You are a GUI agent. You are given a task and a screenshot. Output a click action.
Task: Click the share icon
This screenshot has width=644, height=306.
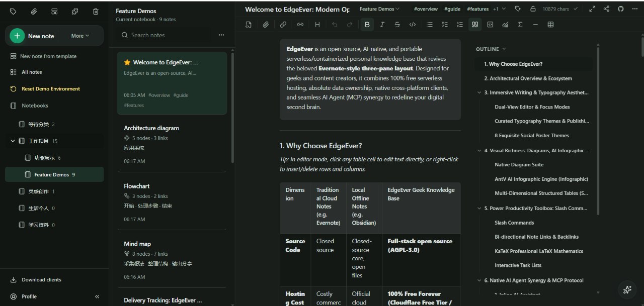click(606, 9)
